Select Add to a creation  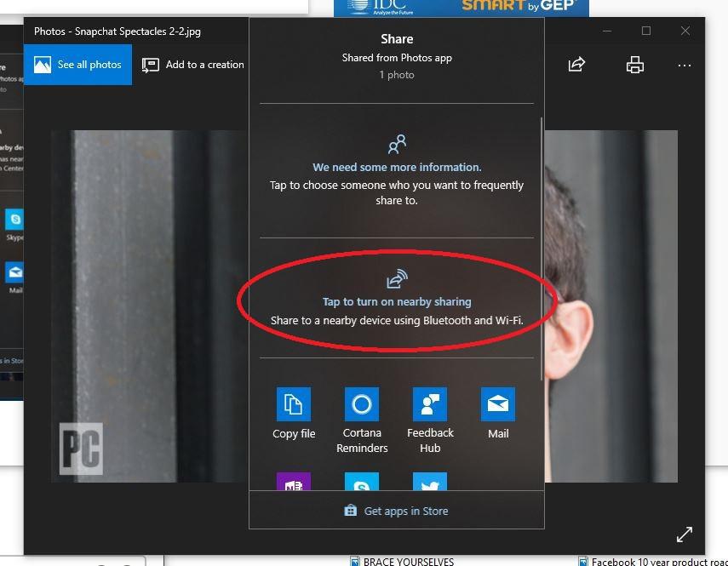203,64
